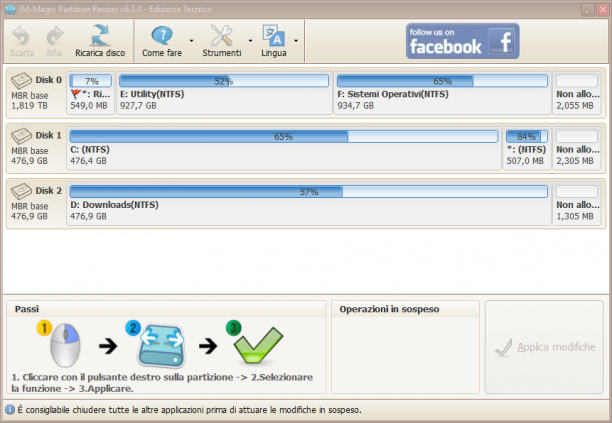The image size is (612, 423).
Task: Click the Applica modifiche checkmark icon
Action: (503, 347)
